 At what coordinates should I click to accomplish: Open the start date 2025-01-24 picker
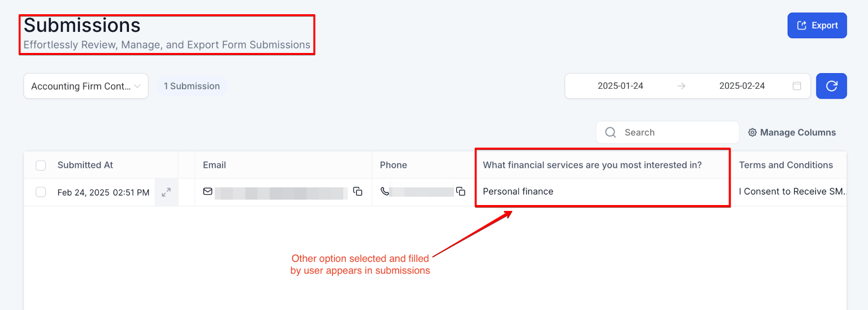pos(620,86)
